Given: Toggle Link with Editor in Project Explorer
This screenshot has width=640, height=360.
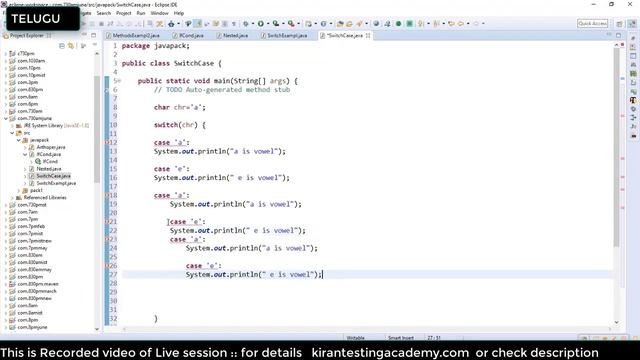Looking at the screenshot, I should [71, 46].
